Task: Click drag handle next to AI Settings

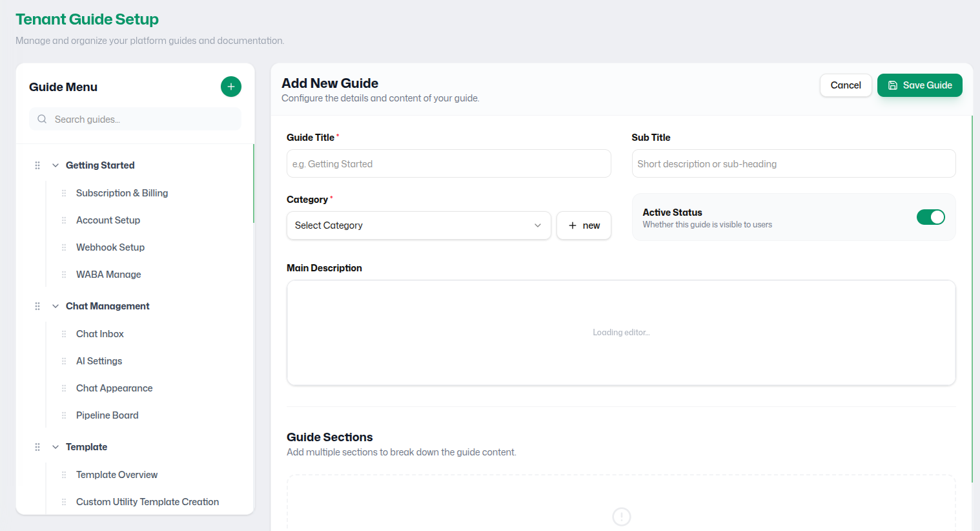Action: click(x=64, y=361)
